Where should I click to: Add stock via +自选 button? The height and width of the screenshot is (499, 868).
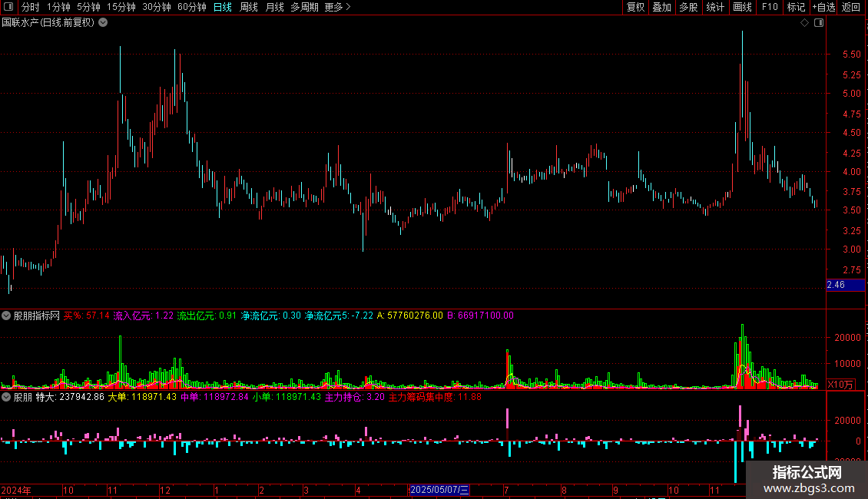point(823,7)
